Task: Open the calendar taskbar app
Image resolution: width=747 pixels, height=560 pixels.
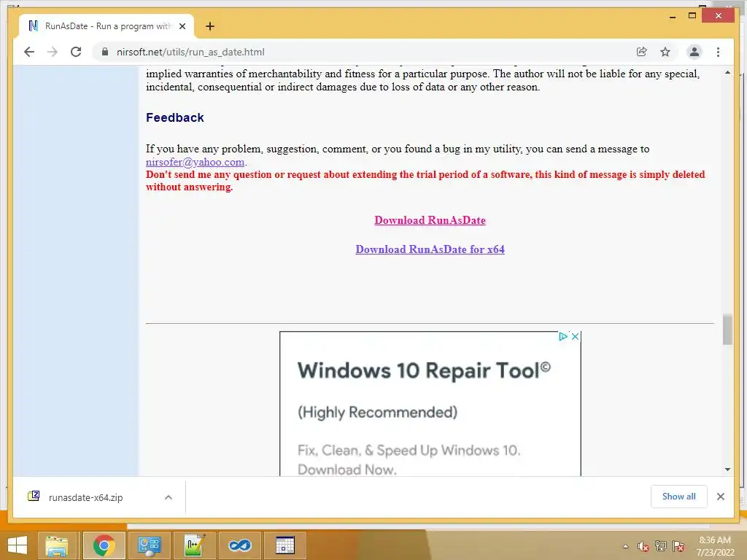Action: (285, 545)
